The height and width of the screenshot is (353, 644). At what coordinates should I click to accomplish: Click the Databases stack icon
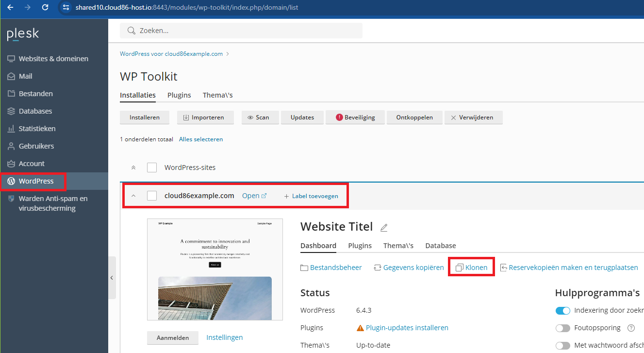(11, 111)
